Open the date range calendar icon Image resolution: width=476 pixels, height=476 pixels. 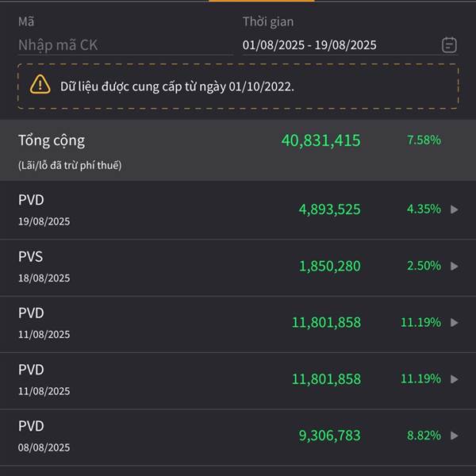[x=449, y=45]
